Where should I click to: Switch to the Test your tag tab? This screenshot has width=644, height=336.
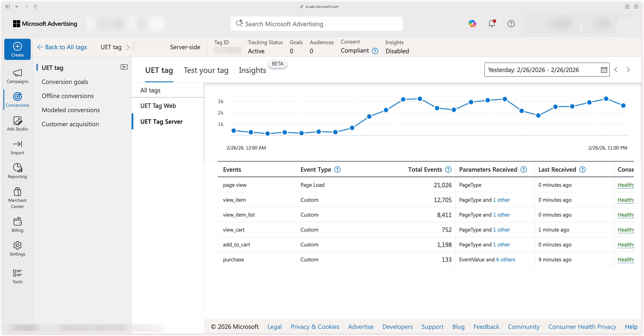coord(206,70)
